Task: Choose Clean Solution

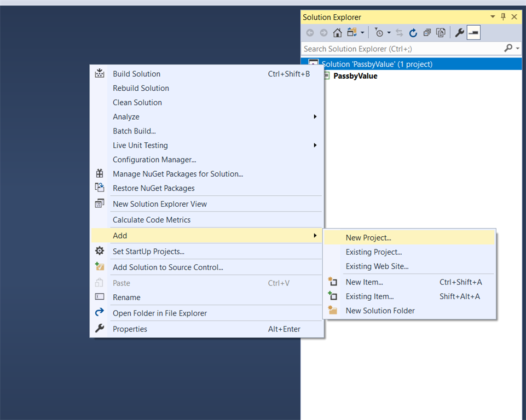Action: pyautogui.click(x=207, y=103)
